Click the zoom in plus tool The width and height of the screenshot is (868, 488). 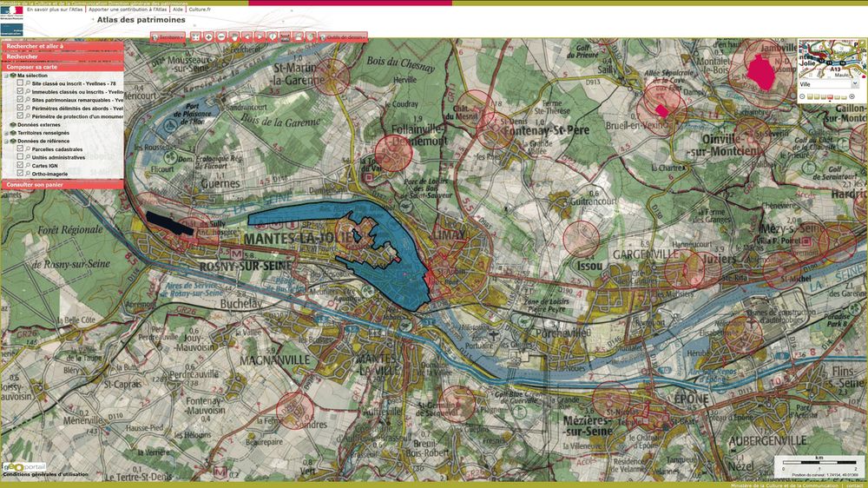208,36
